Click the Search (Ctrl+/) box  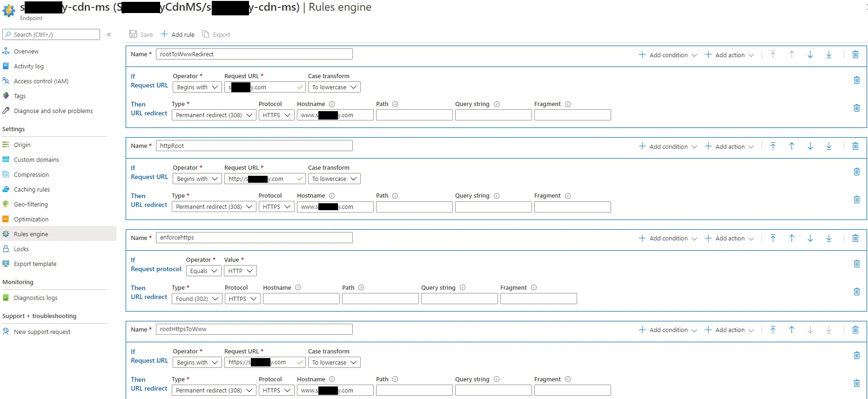coord(51,34)
